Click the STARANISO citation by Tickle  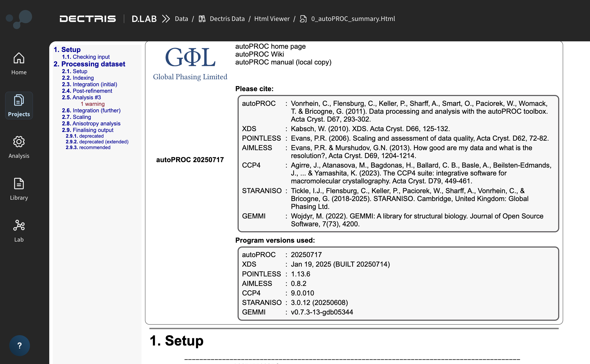[410, 199]
